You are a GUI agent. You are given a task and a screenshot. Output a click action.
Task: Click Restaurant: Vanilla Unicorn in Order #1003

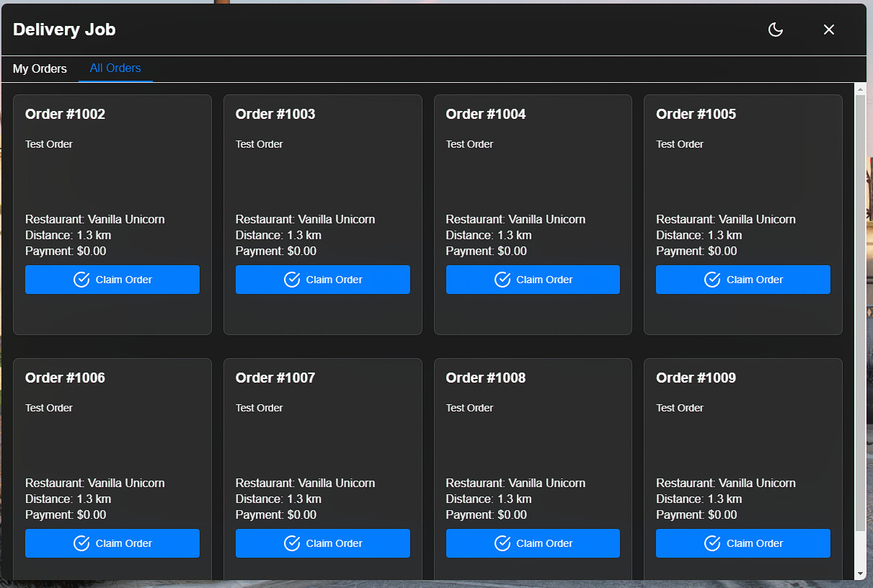point(306,219)
